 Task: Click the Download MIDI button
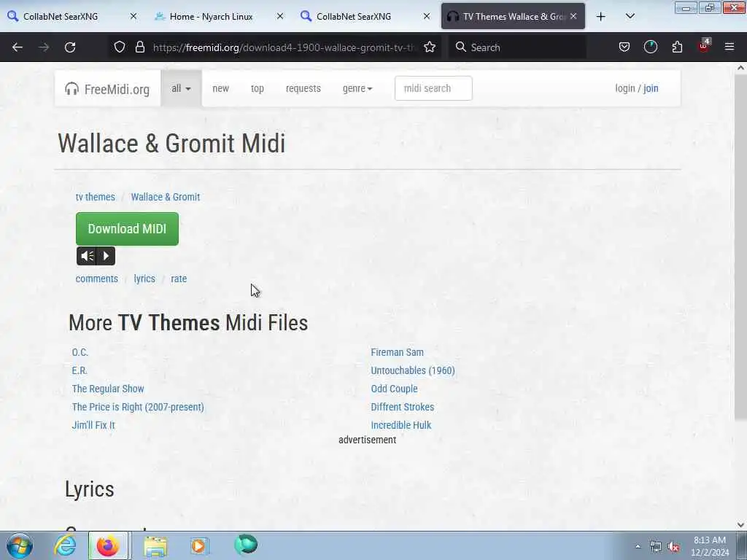pyautogui.click(x=127, y=229)
